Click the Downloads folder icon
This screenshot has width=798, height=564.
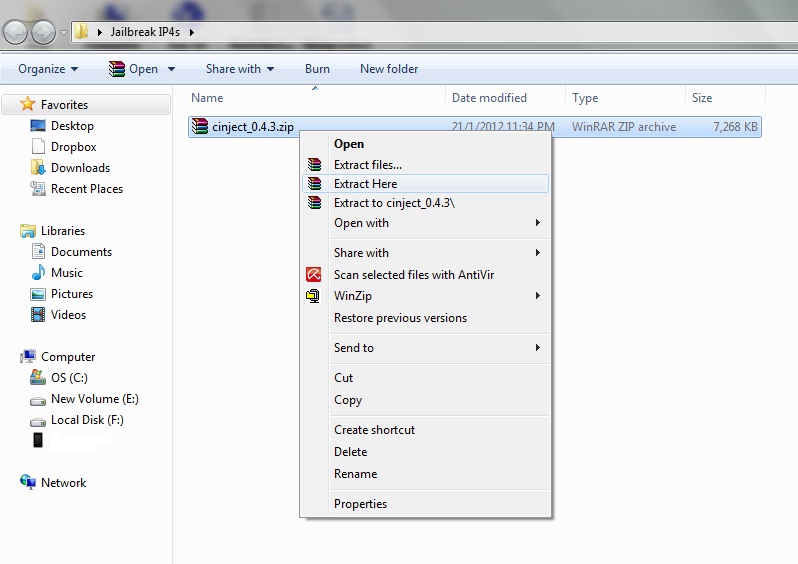pyautogui.click(x=38, y=167)
